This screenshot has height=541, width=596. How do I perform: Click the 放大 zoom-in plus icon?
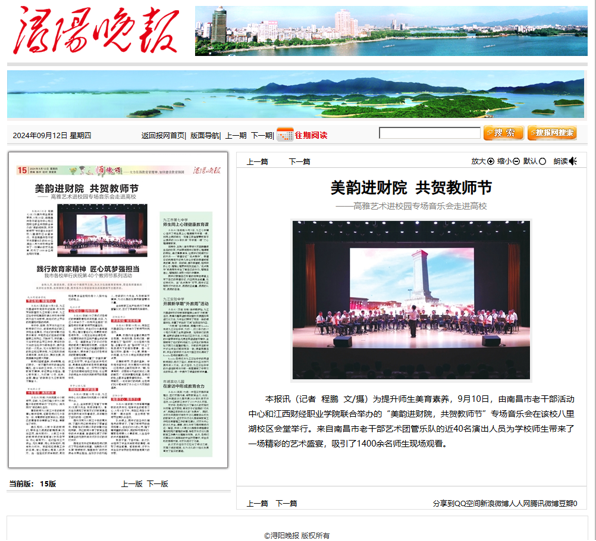pyautogui.click(x=491, y=162)
